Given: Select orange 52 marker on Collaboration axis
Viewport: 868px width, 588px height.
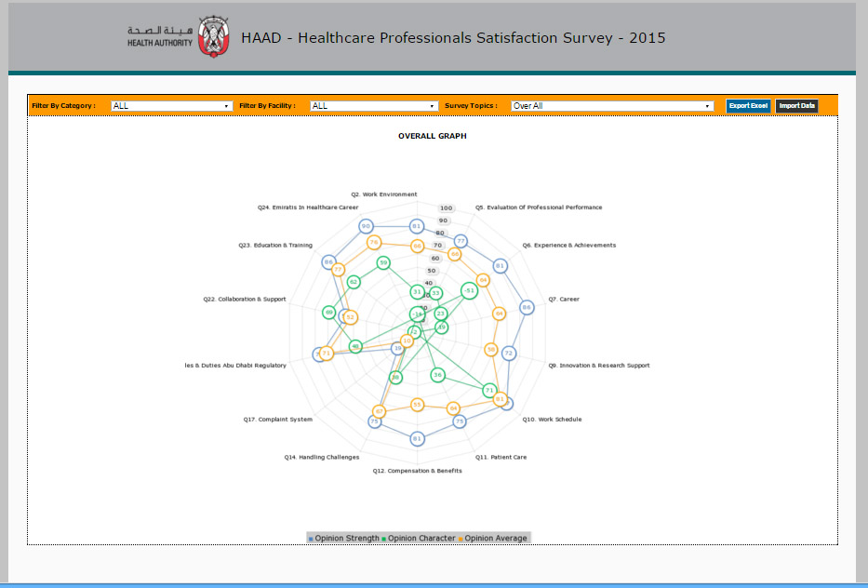Looking at the screenshot, I should (x=350, y=317).
